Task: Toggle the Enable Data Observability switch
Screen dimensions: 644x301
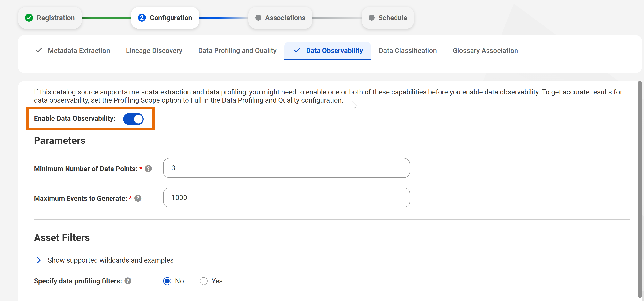Action: coord(133,119)
